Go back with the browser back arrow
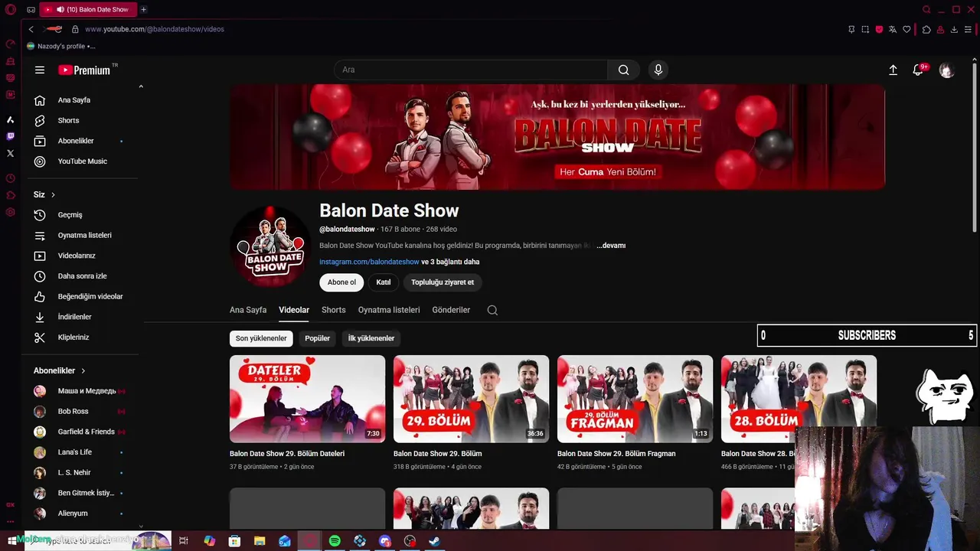 [x=31, y=29]
